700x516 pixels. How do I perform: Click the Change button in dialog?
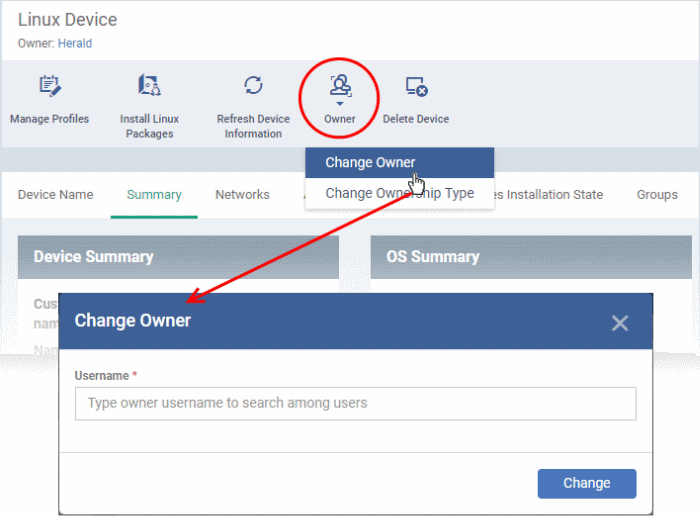click(x=587, y=483)
